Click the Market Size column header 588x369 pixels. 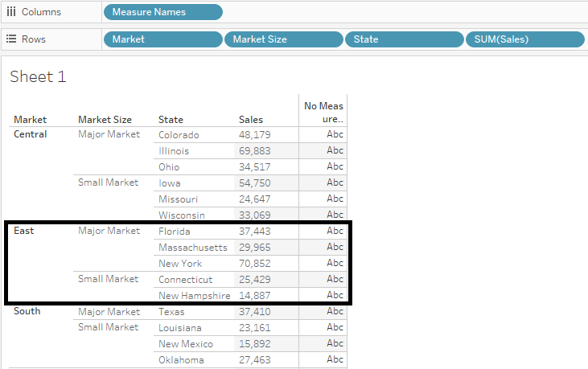105,120
